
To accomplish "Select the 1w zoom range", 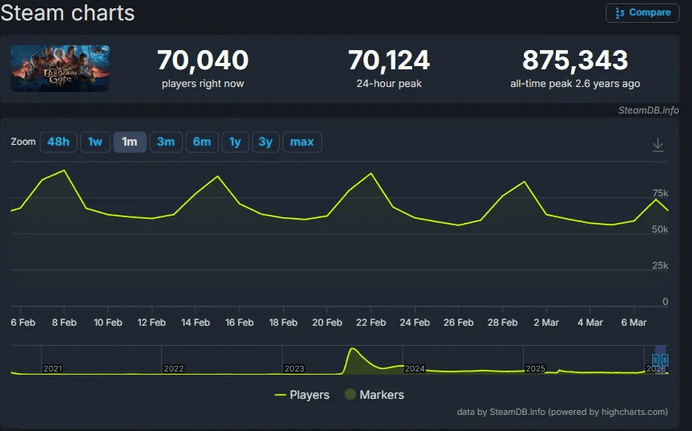I will [x=95, y=142].
